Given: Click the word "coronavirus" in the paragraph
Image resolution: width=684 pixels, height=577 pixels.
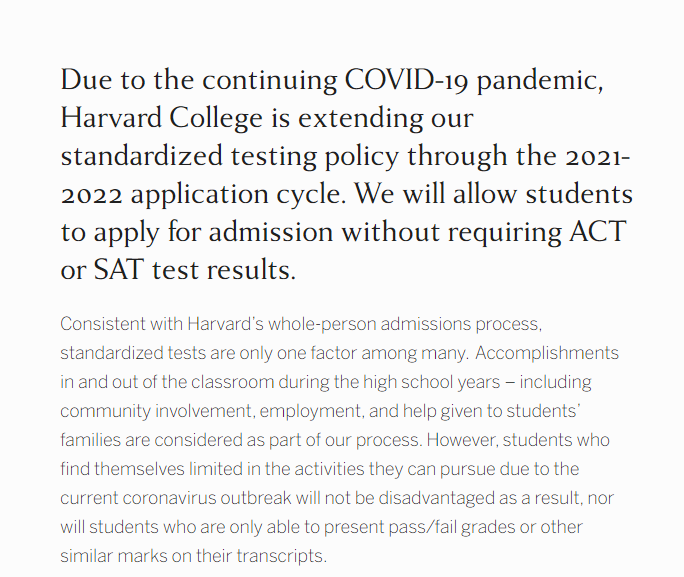Looking at the screenshot, I should 169,498.
